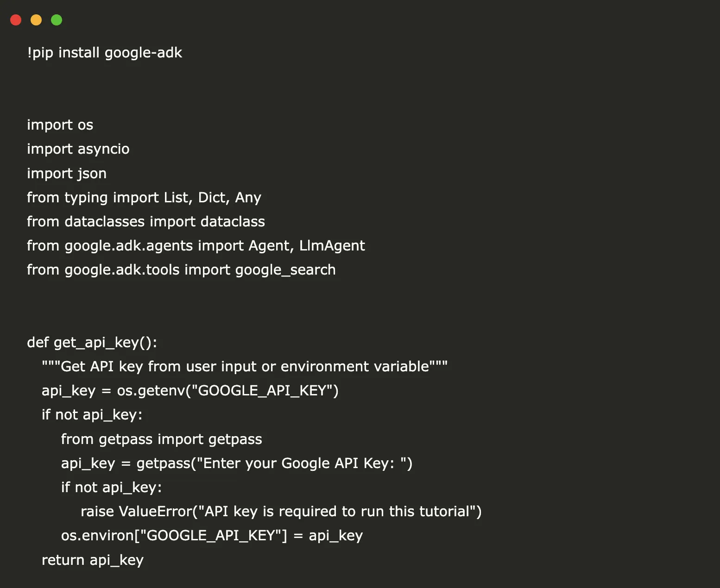Click the red close window dot

16,20
